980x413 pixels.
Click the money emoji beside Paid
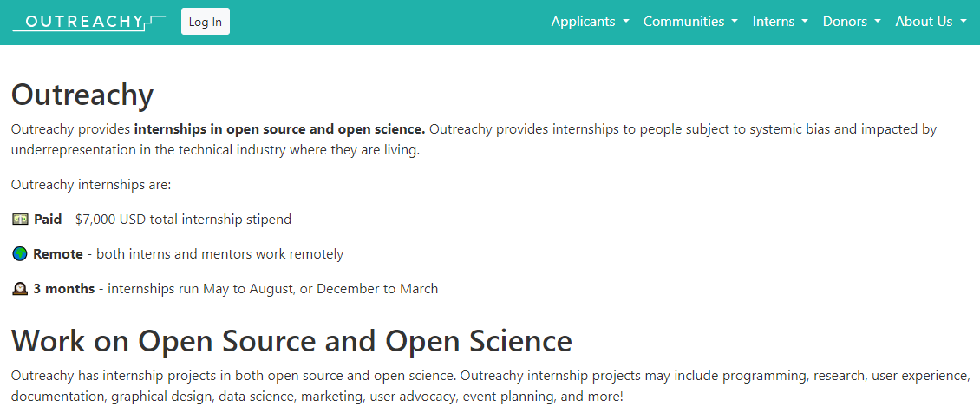tap(21, 220)
